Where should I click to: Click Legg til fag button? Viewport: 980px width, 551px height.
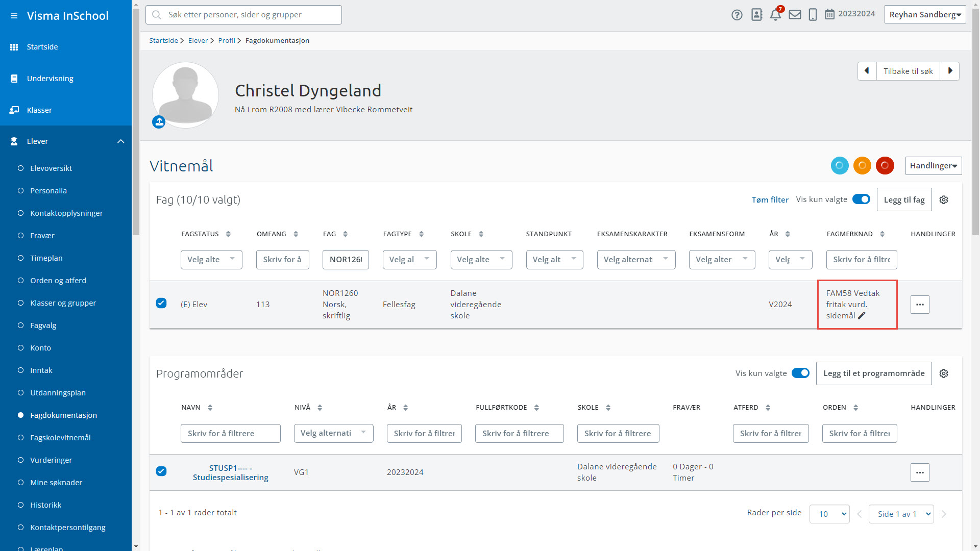(904, 199)
